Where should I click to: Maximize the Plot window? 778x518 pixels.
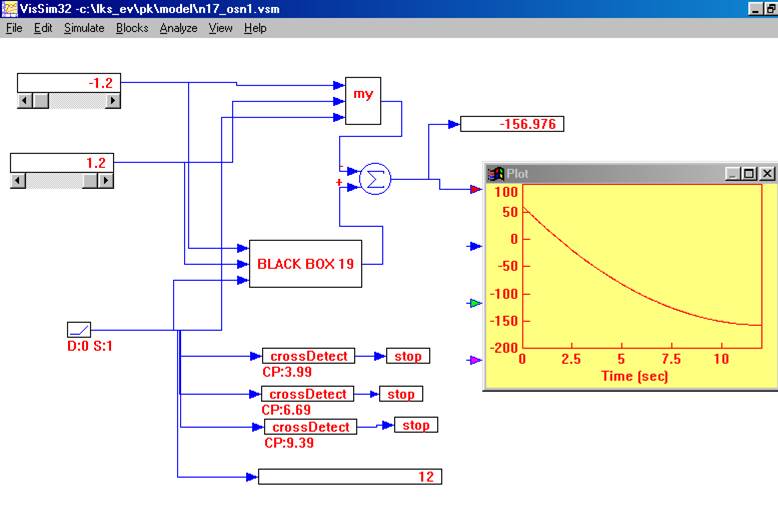[x=750, y=173]
